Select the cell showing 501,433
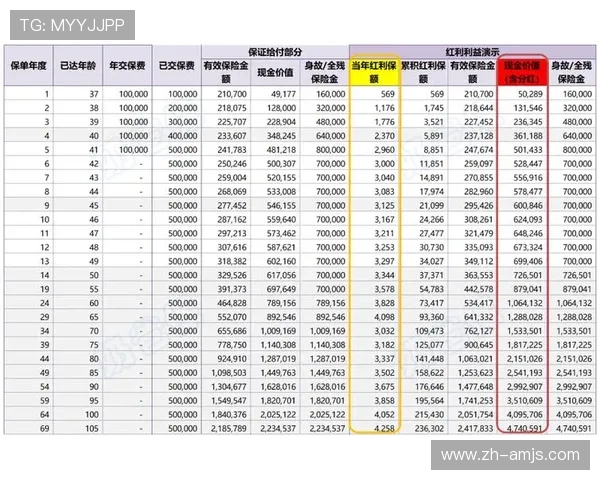 click(522, 150)
